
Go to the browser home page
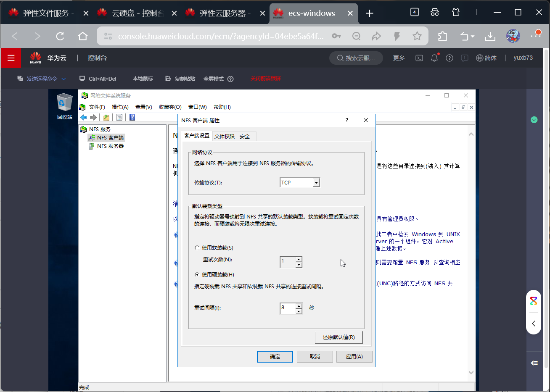coord(83,36)
